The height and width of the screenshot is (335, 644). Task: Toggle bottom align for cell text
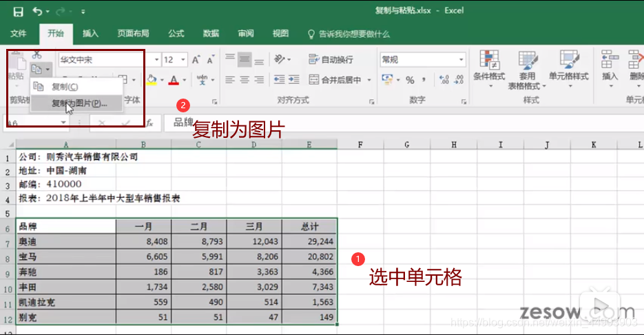(x=259, y=61)
